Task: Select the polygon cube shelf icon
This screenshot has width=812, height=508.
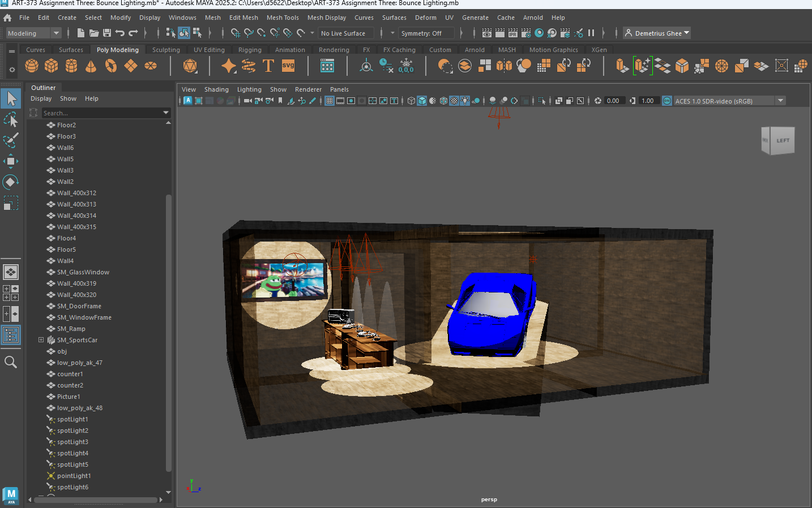Action: click(51, 66)
